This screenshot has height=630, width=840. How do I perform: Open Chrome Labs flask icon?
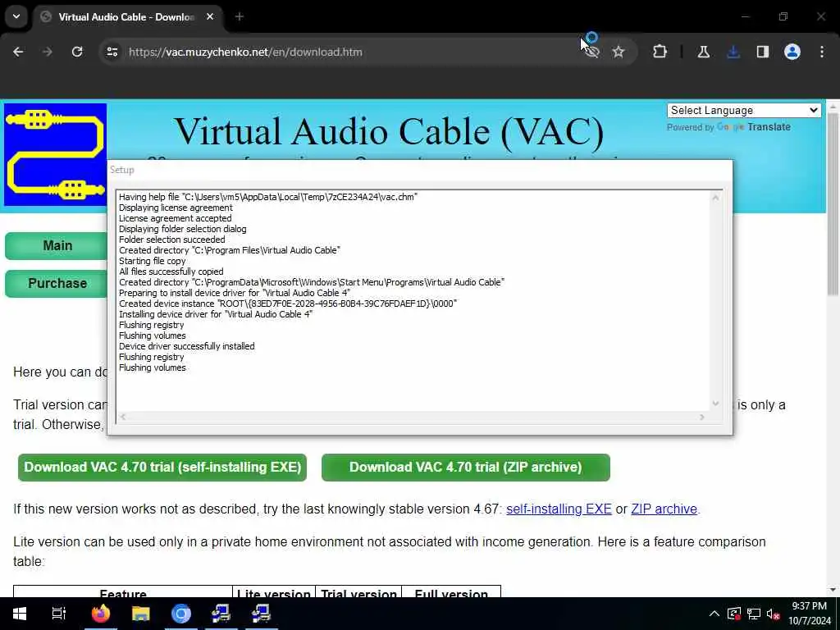click(x=703, y=52)
